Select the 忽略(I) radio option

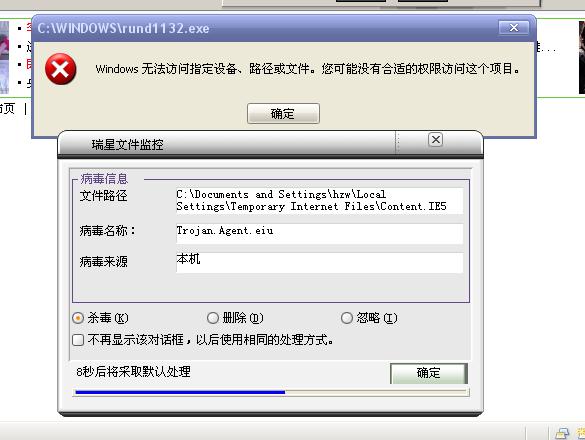[x=347, y=318]
